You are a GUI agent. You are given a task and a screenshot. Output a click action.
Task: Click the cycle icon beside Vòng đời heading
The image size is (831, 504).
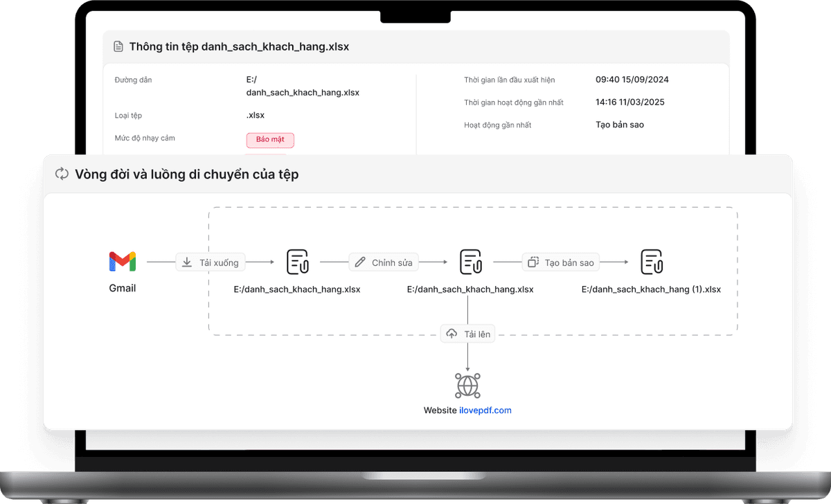click(62, 174)
